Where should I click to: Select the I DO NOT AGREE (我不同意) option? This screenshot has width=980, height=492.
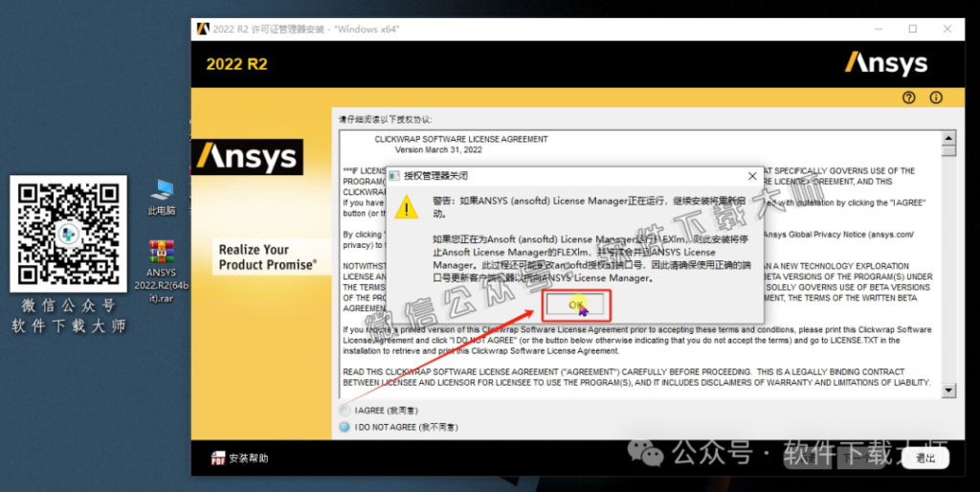pos(345,427)
